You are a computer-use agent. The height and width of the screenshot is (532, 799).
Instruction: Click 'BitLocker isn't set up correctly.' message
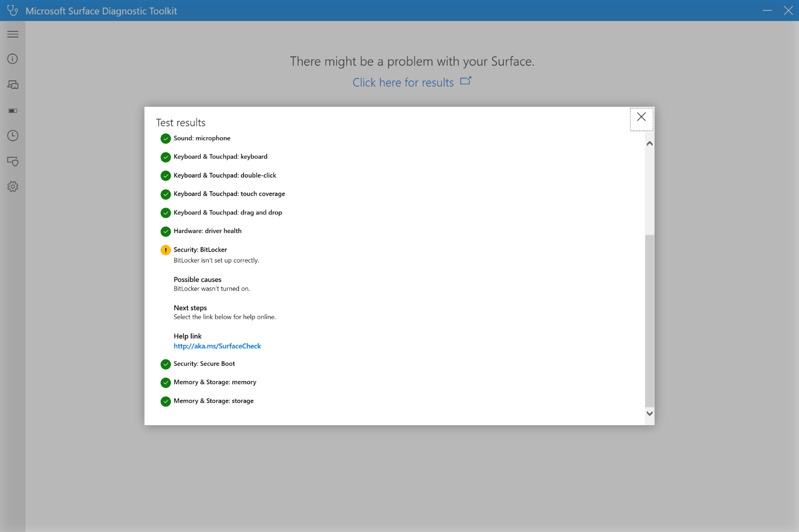pos(216,261)
